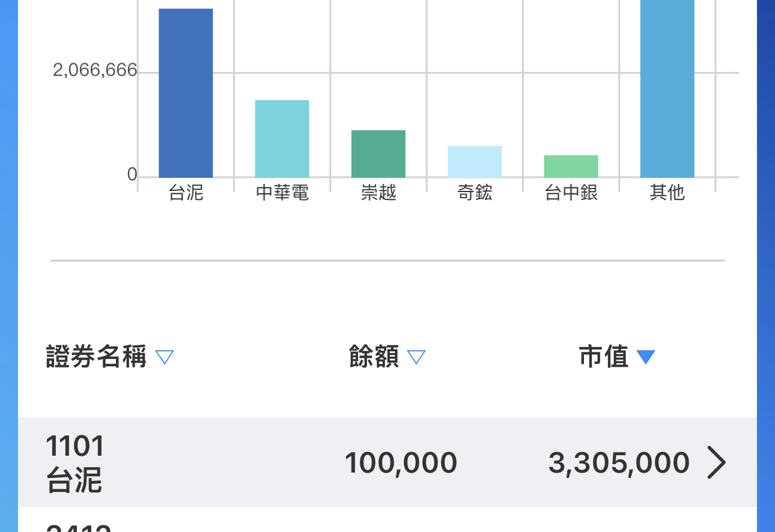The image size is (775, 532).
Task: Open the 1101 台泥 row detail chevron
Action: 716,462
